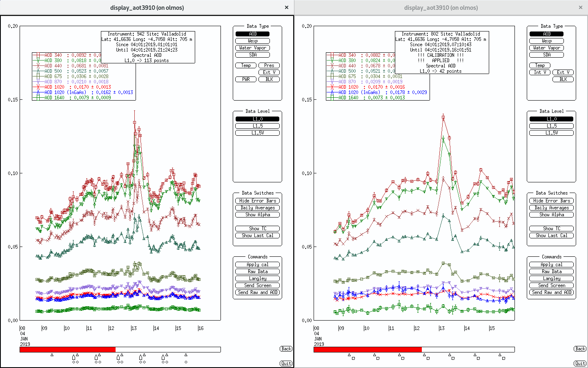Close the left display_aot3910 window tab
The height and width of the screenshot is (368, 588).
click(287, 7)
